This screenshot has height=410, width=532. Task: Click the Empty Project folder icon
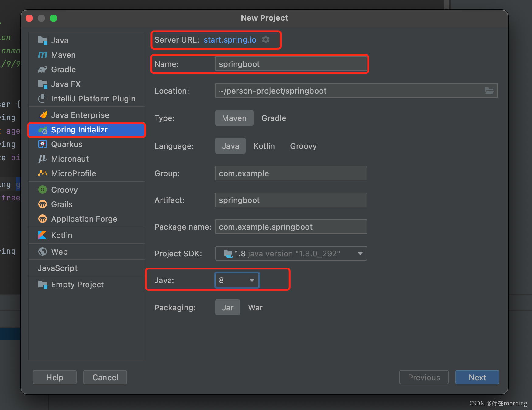[x=43, y=285]
